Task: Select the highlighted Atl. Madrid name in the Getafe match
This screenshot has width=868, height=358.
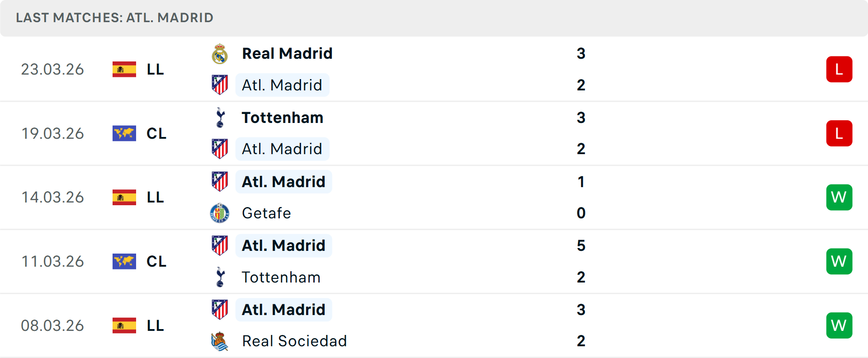Action: (283, 181)
